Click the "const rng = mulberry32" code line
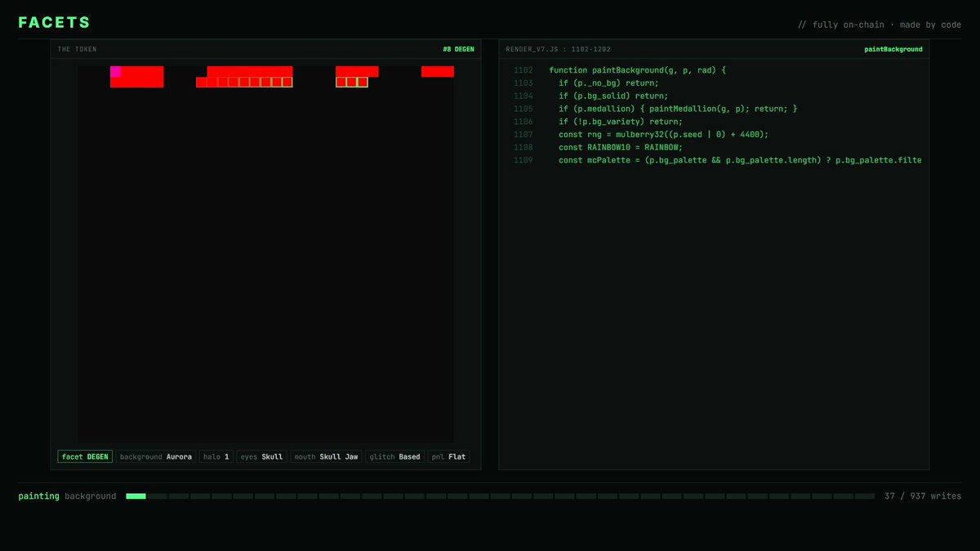 point(664,135)
